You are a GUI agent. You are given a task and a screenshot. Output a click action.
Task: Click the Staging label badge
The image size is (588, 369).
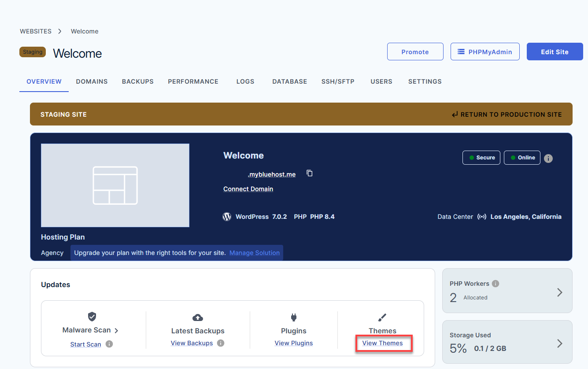(33, 52)
